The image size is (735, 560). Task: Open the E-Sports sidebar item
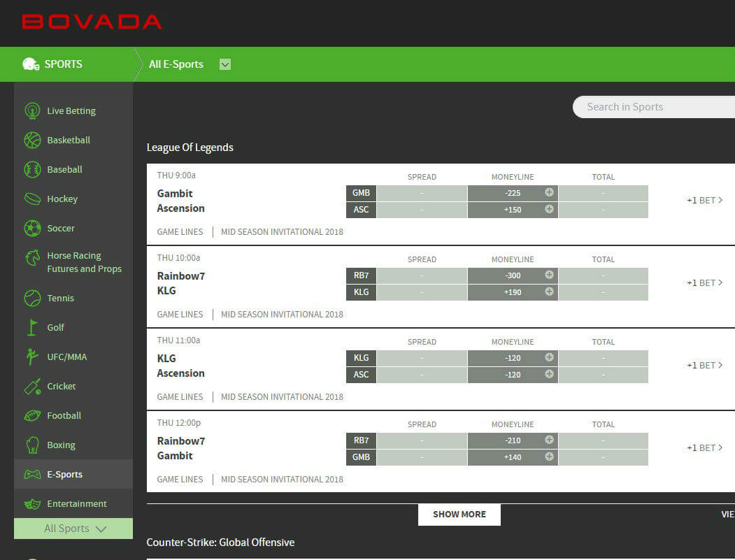64,474
